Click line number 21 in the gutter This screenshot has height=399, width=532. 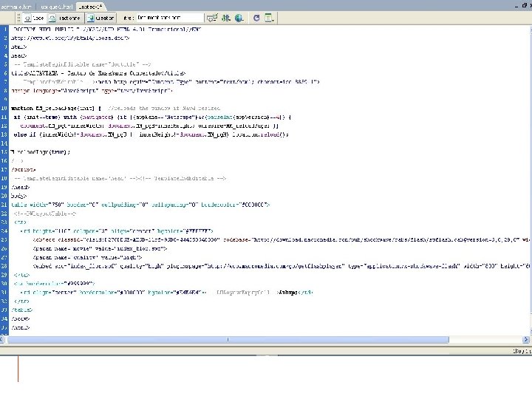point(4,205)
